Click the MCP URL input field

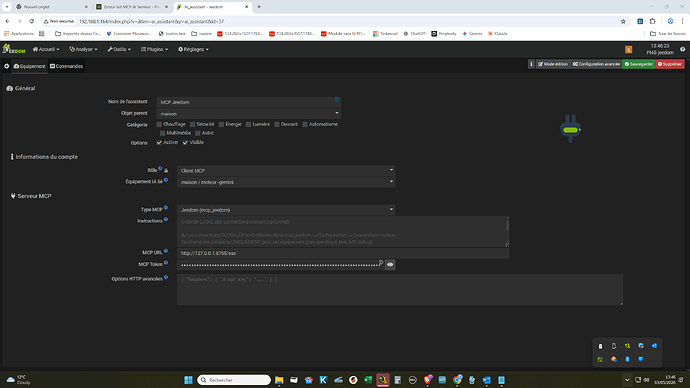343,253
